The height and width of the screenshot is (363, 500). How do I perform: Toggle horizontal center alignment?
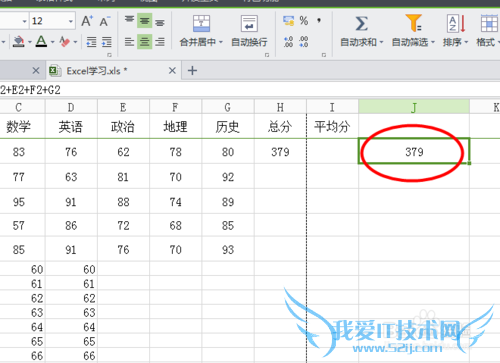144,42
